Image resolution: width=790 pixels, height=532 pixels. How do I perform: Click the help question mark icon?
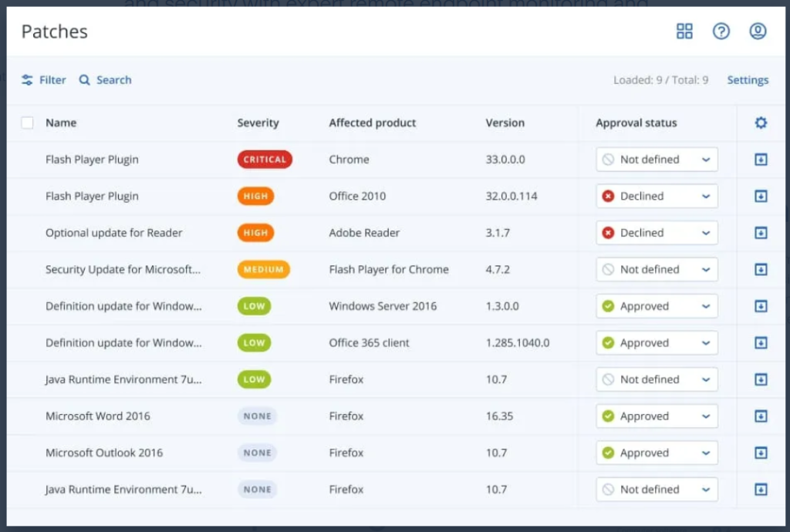tap(721, 31)
